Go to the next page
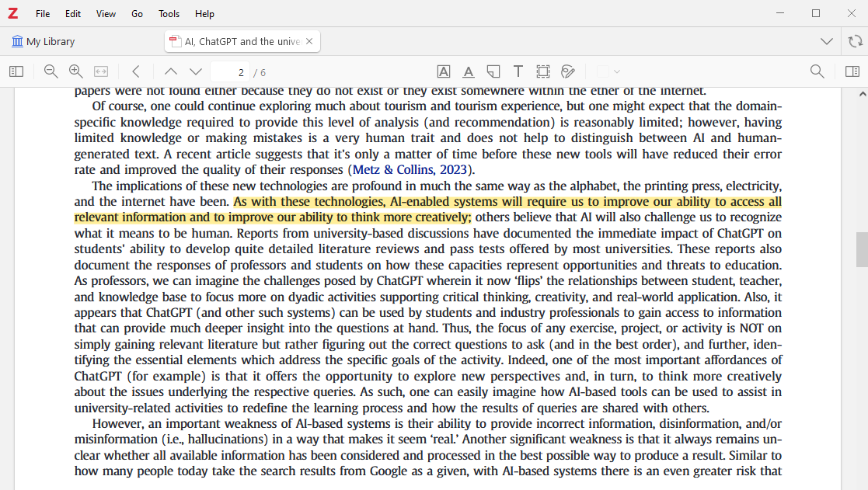 pos(196,71)
